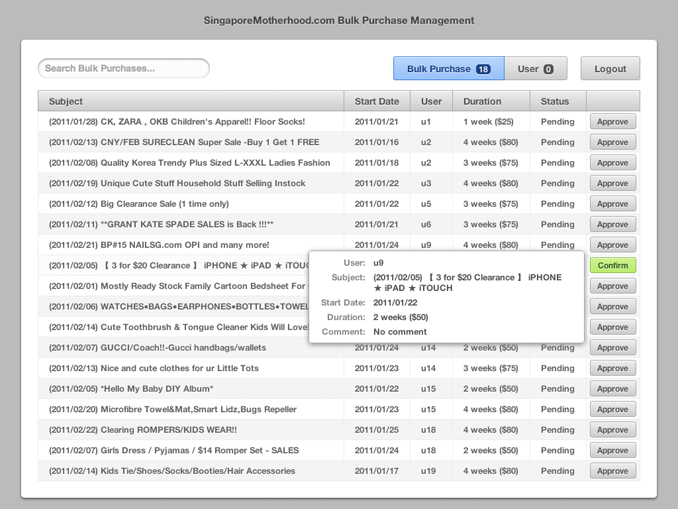Approve the Big Clearance Sale entry
Viewport: 678px width, 509px height.
tap(613, 204)
